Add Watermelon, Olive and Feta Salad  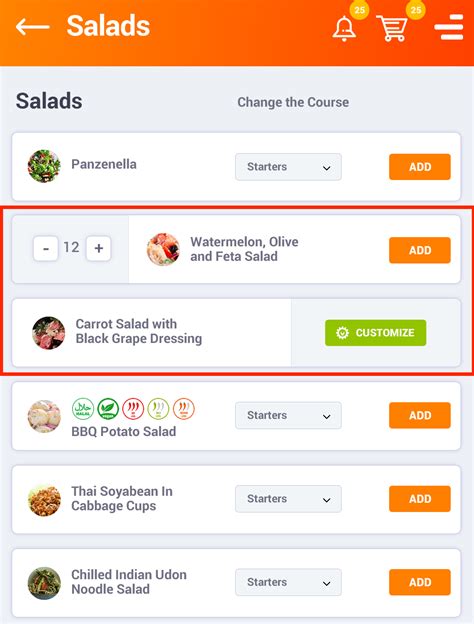[x=420, y=250]
